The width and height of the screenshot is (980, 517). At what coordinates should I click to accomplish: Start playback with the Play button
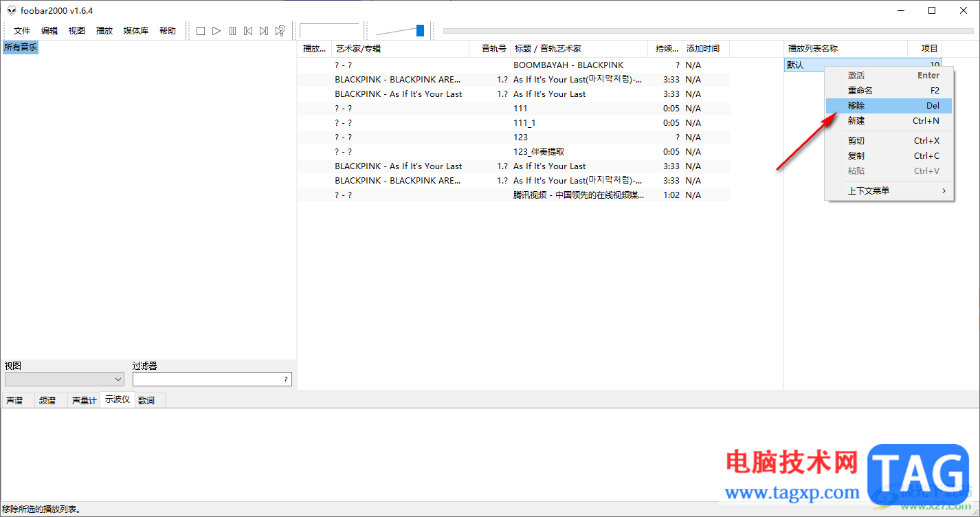pos(216,31)
